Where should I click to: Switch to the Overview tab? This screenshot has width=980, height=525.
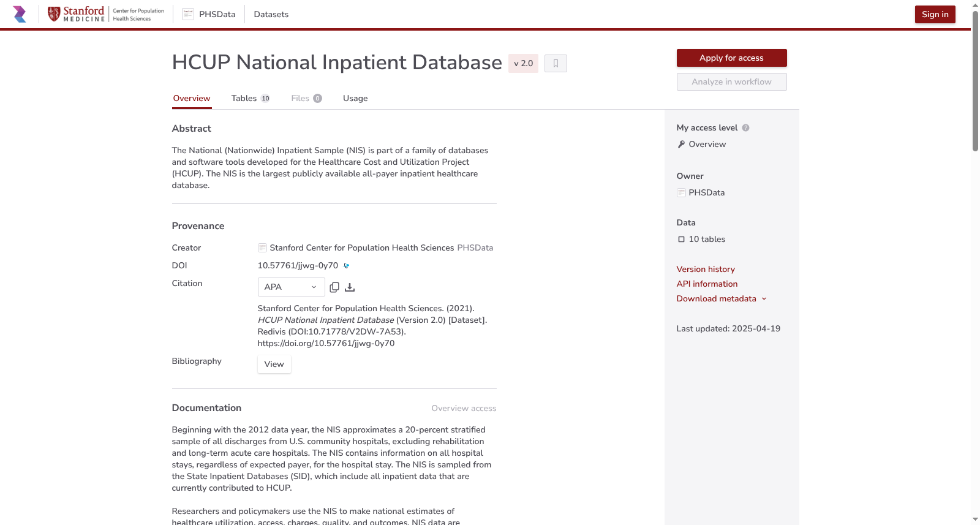pyautogui.click(x=192, y=99)
